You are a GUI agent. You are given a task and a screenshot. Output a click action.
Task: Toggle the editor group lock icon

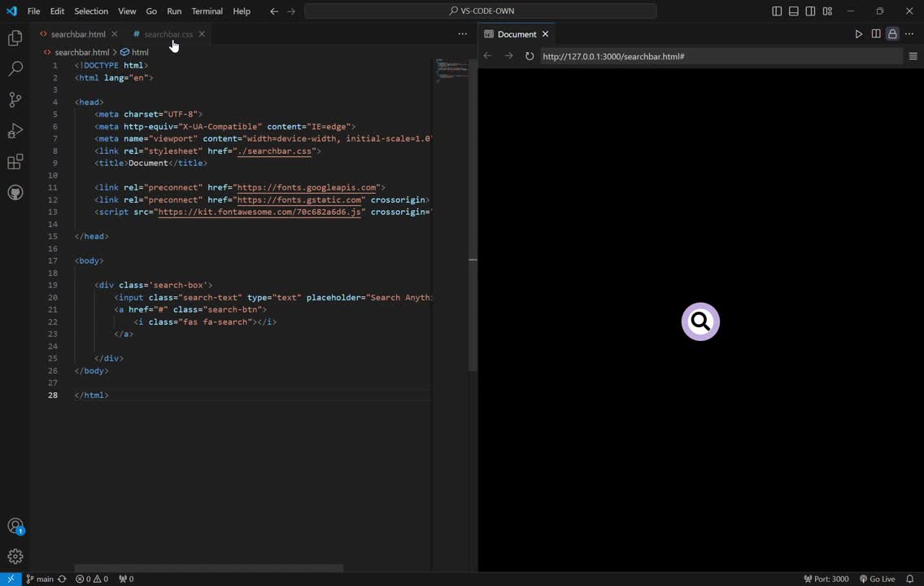pyautogui.click(x=892, y=34)
